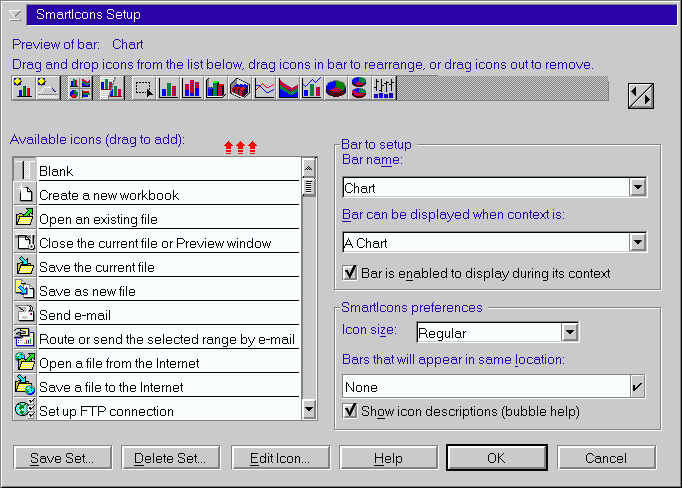
Task: Choose the area chart icon
Action: 288,88
